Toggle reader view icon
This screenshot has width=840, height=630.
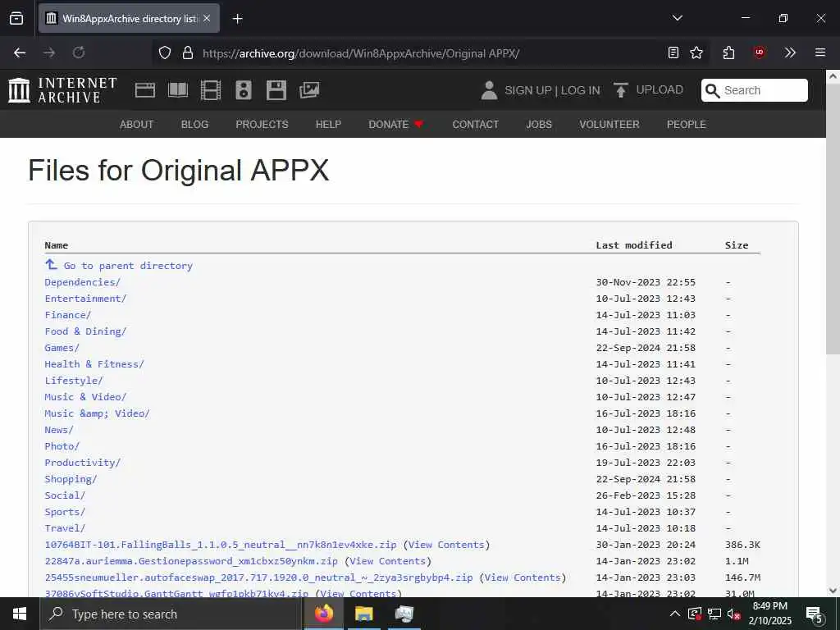click(673, 52)
